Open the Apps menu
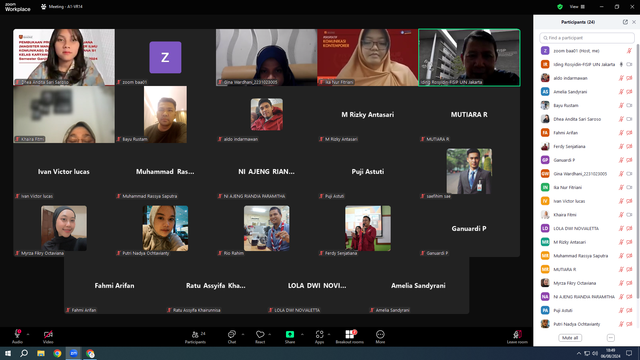This screenshot has height=360, width=640. 319,336
